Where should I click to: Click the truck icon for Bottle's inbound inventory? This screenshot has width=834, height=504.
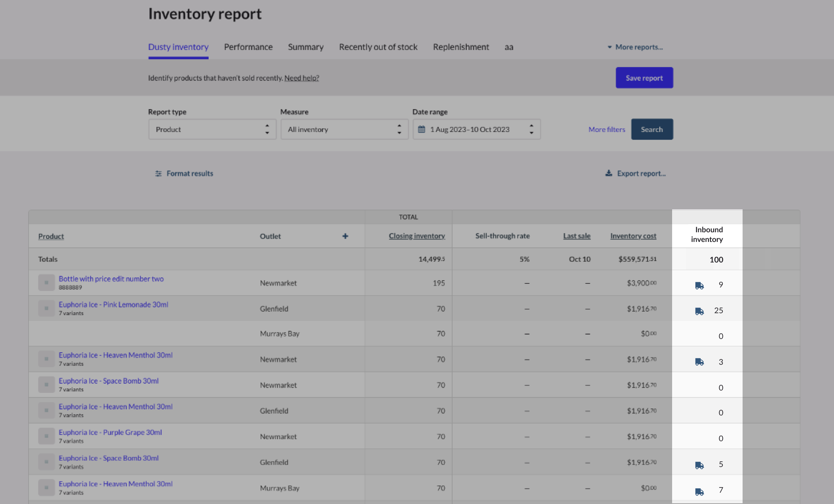[x=699, y=286]
